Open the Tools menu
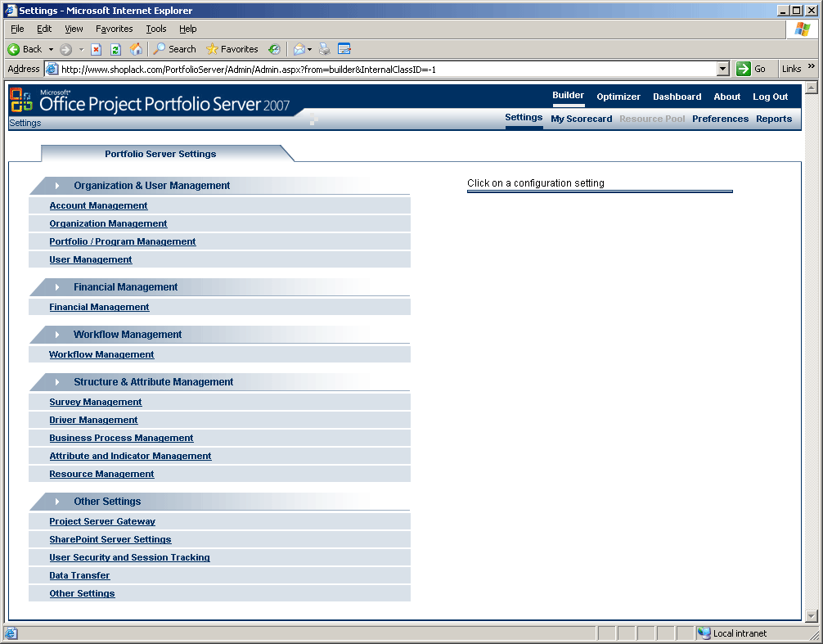The height and width of the screenshot is (644, 823). coord(156,29)
